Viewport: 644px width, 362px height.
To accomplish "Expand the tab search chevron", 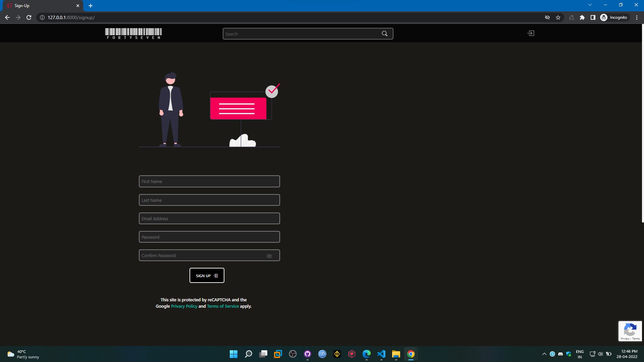I will [x=590, y=5].
